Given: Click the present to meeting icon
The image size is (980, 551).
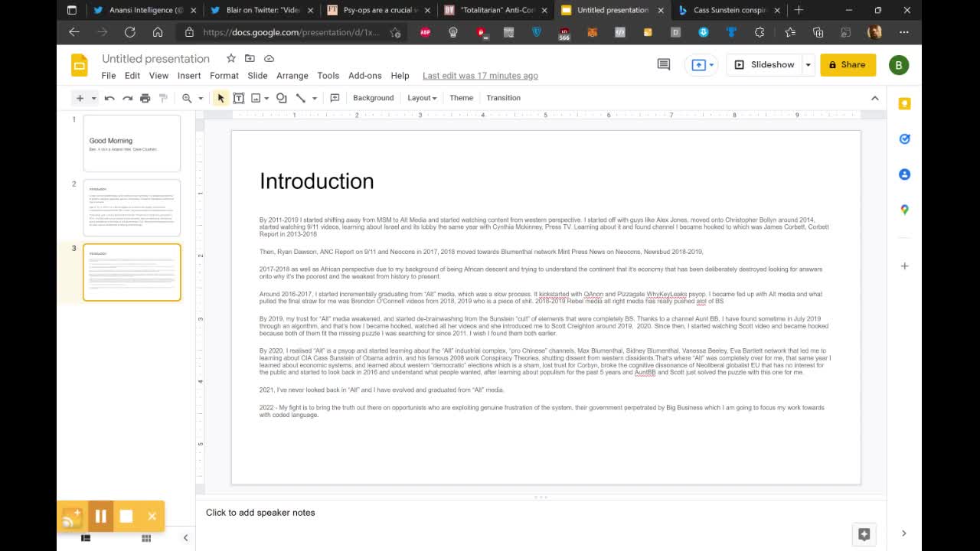Looking at the screenshot, I should coord(698,65).
